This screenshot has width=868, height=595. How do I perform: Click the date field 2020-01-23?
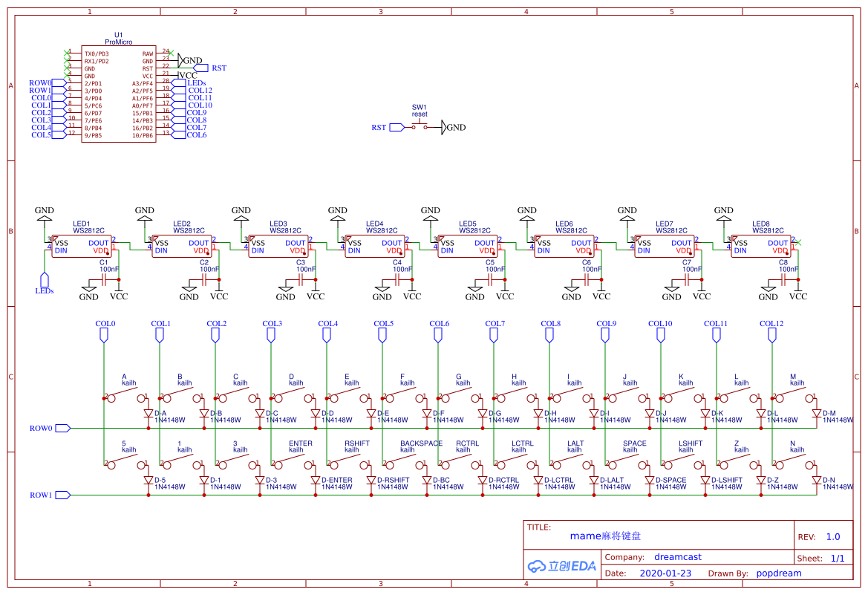665,573
